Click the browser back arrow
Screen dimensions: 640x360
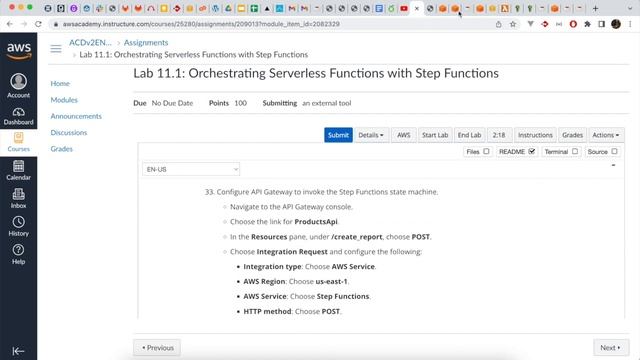[10, 24]
